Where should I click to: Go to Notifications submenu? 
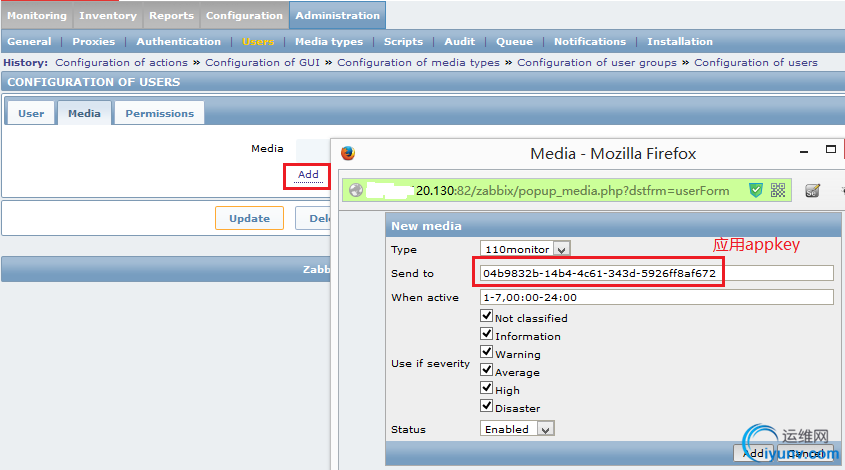[590, 42]
